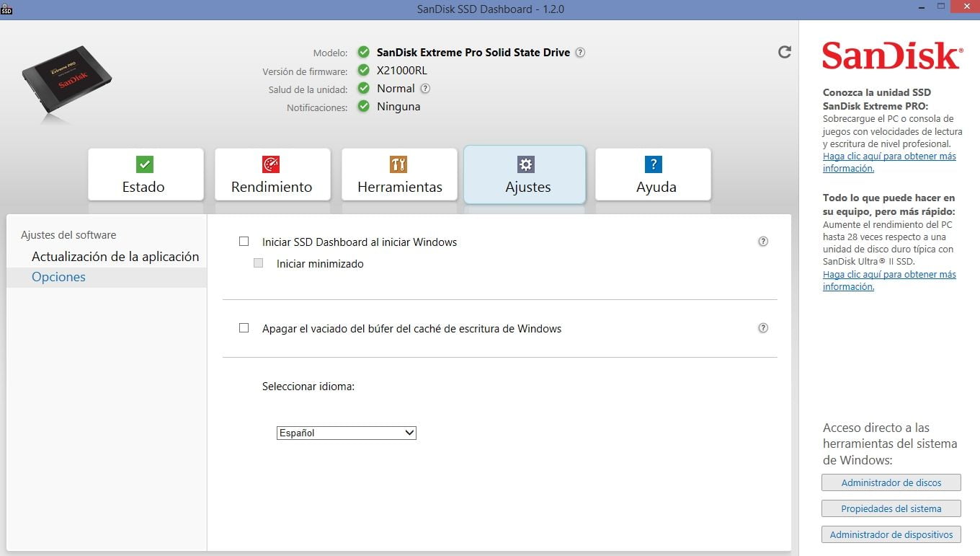Follow the Ultra II 'Haga clic aquí' link
The height and width of the screenshot is (556, 980).
pyautogui.click(x=889, y=281)
